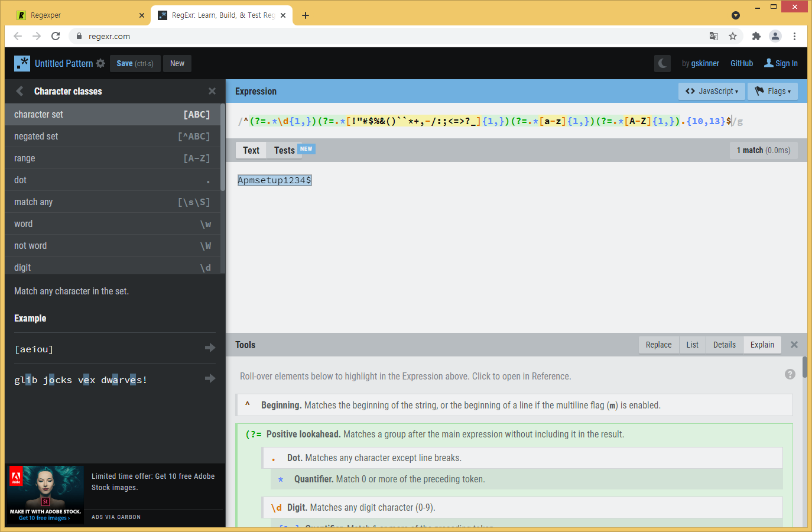Open the Details tool tab
The image size is (812, 532).
725,345
